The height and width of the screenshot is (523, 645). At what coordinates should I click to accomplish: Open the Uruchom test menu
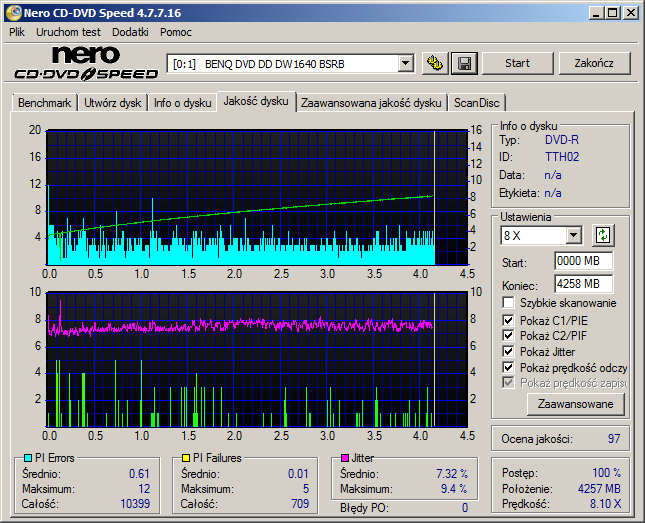[68, 32]
